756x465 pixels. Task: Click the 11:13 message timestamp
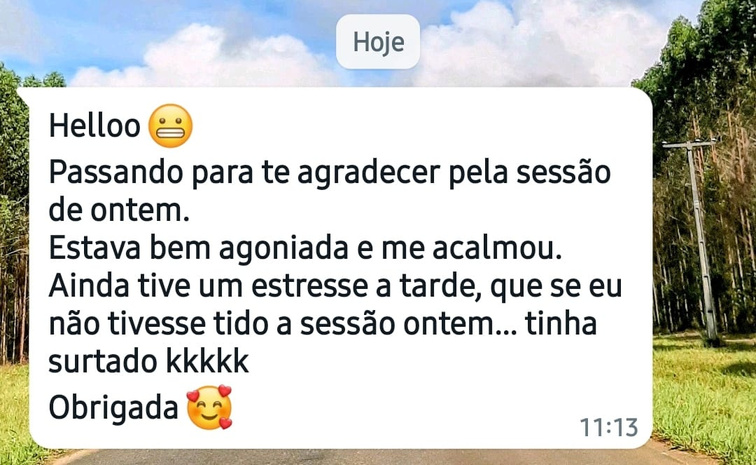coord(608,427)
